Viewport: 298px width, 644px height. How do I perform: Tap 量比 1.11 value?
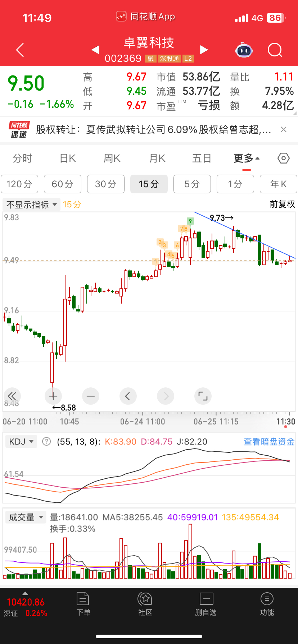pyautogui.click(x=262, y=77)
